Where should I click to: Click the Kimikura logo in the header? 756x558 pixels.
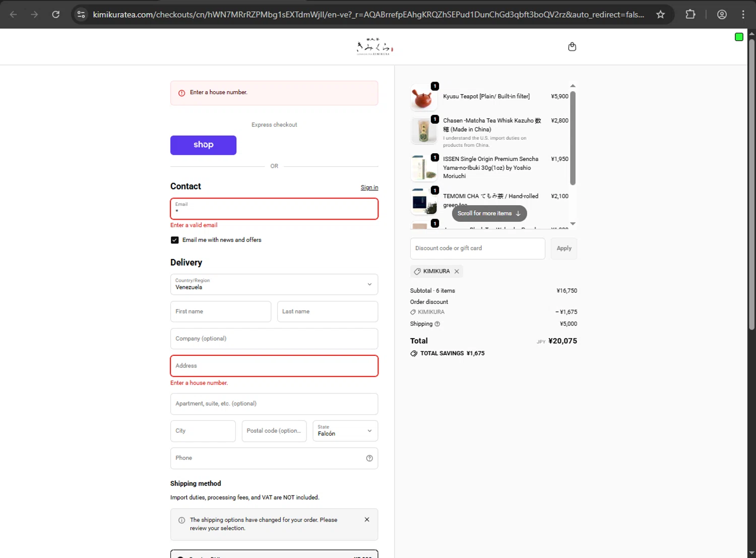tap(374, 46)
